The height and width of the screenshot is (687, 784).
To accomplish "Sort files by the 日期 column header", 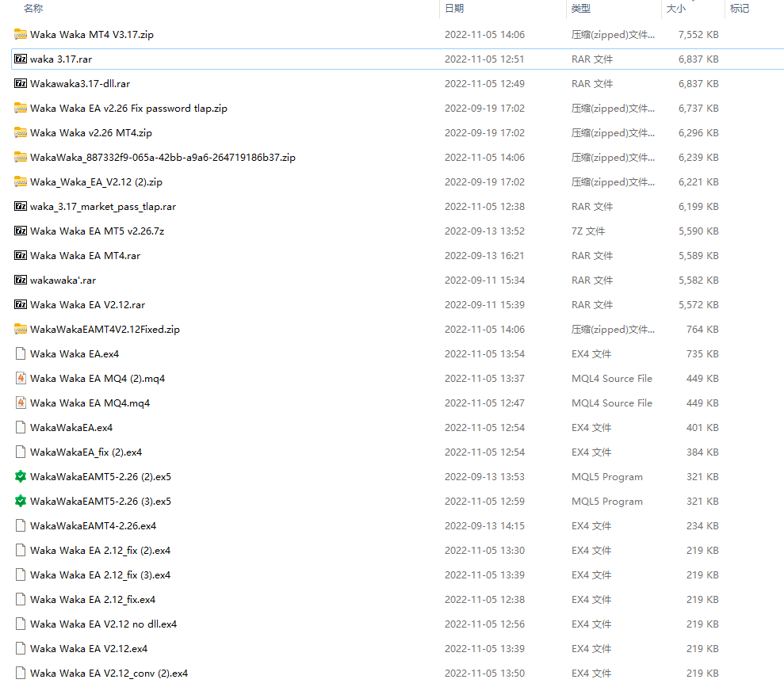I will pos(454,9).
